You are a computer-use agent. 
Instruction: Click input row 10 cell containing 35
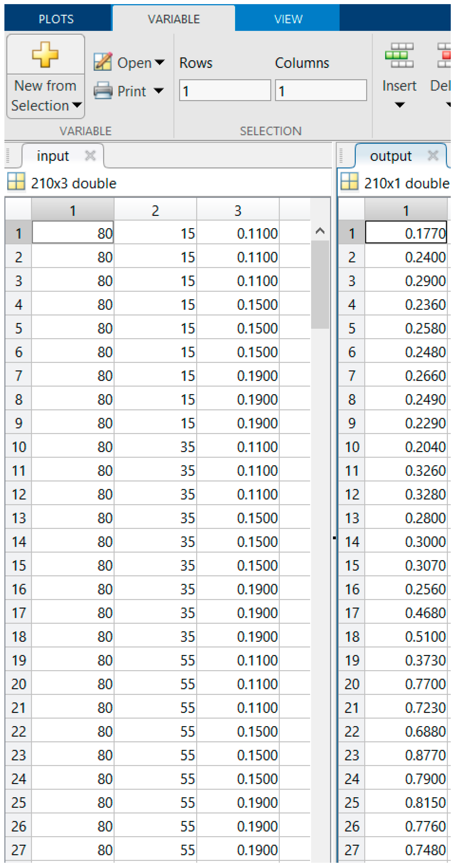click(155, 447)
